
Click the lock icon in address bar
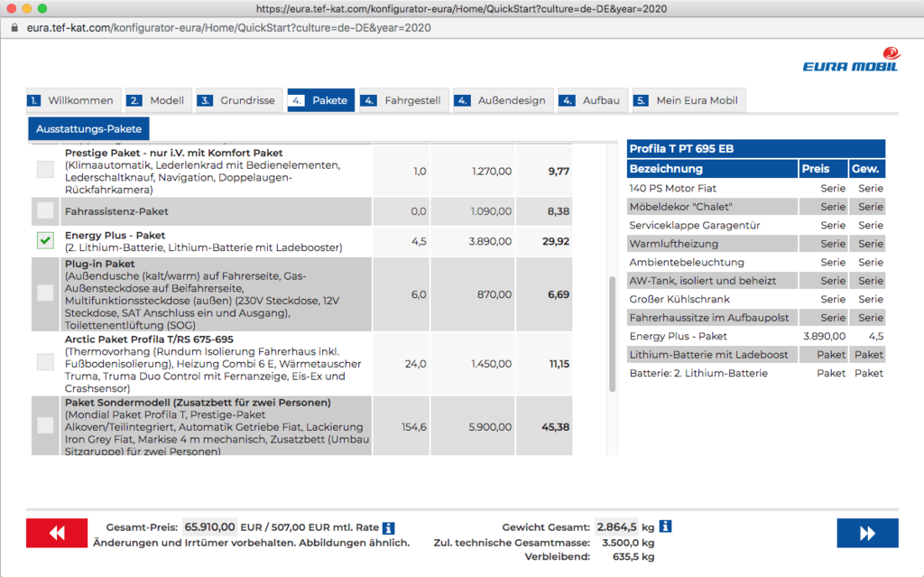coord(14,28)
